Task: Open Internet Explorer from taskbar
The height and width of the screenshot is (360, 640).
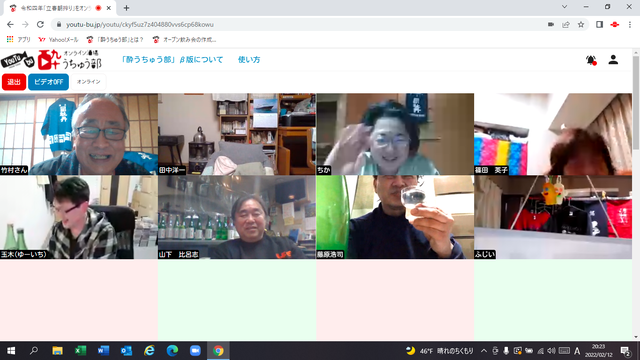Action: tap(149, 351)
